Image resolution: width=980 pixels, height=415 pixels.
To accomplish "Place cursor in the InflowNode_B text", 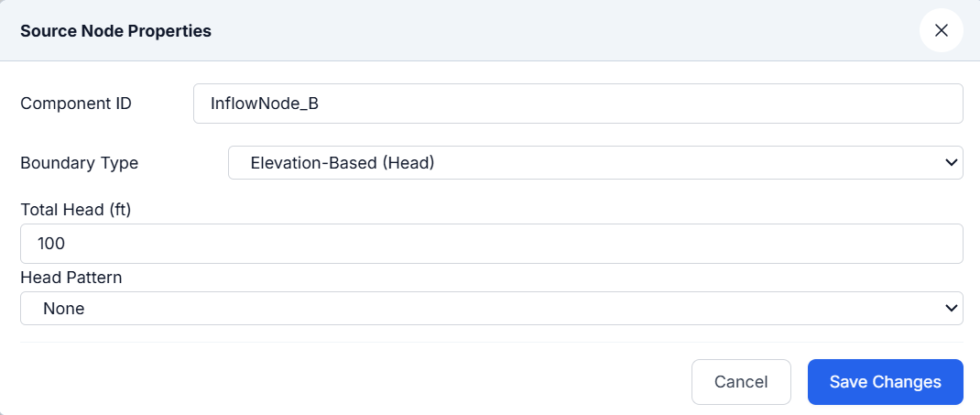I will tap(265, 104).
